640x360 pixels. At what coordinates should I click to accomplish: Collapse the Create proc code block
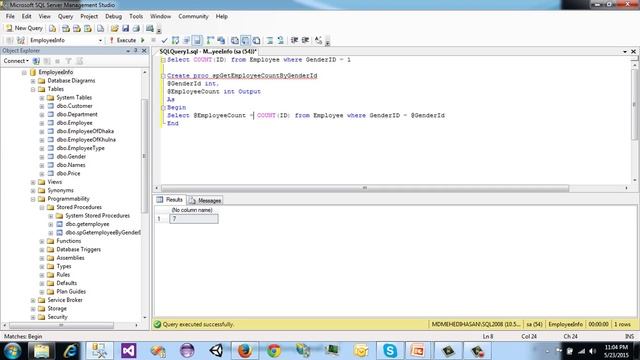163,76
